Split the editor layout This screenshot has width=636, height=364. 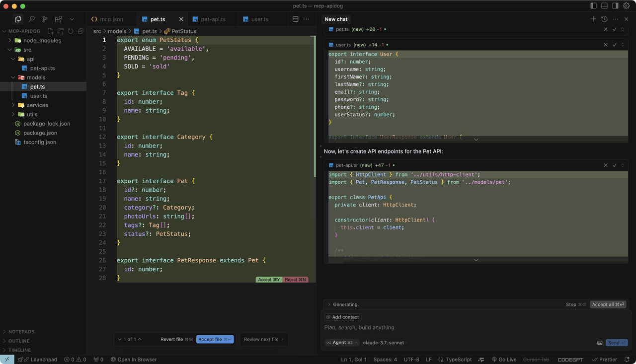pyautogui.click(x=295, y=19)
